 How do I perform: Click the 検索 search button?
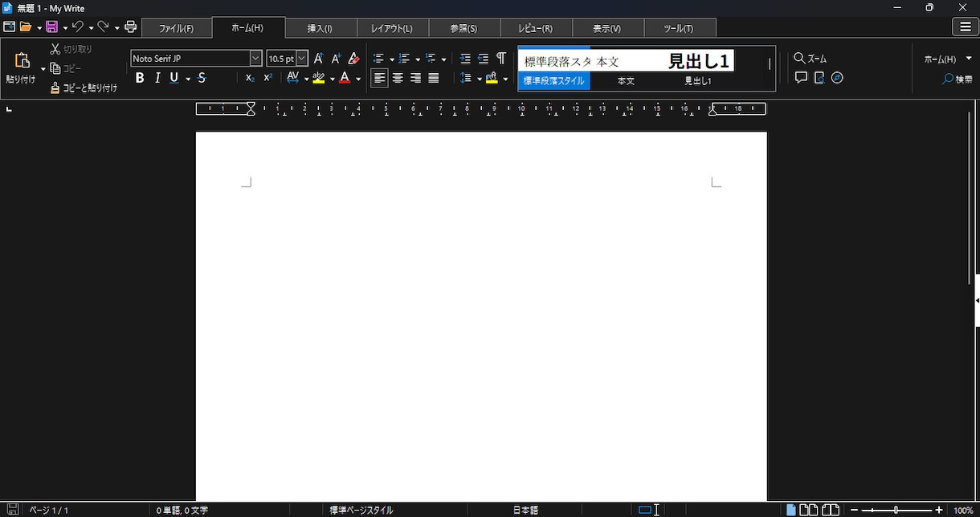click(x=958, y=79)
